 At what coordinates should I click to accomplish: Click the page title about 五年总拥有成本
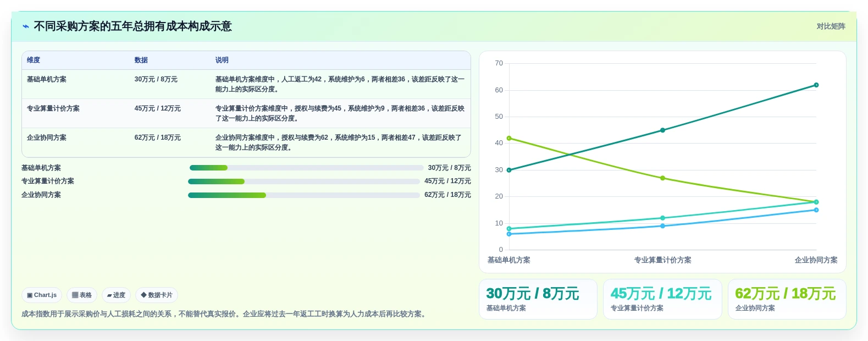[133, 26]
